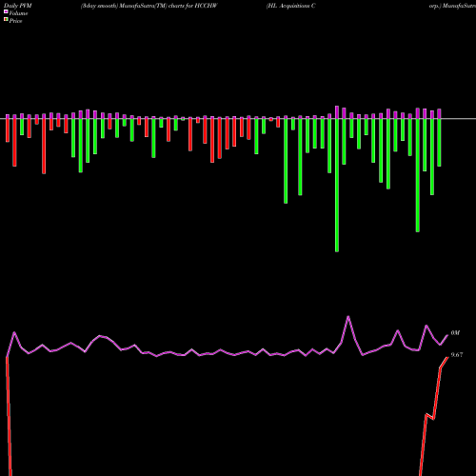Click the 'Daily PVM' chart title text

tap(18, 6)
